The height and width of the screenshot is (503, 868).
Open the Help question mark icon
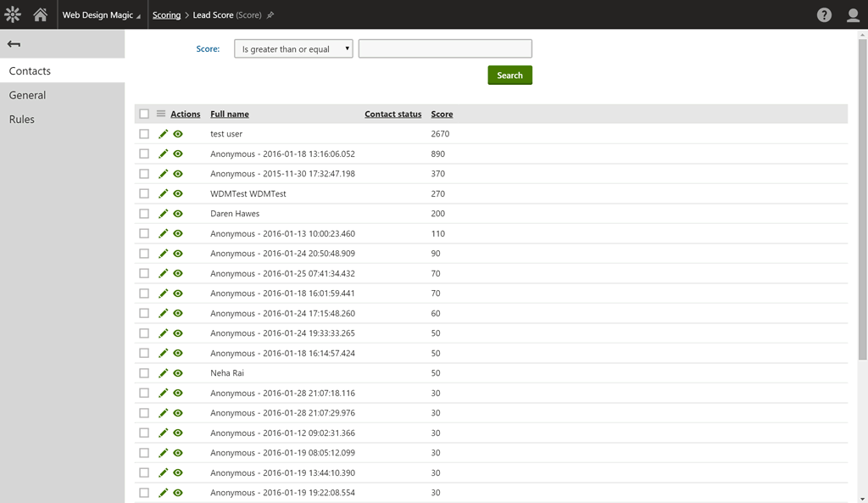coord(824,15)
